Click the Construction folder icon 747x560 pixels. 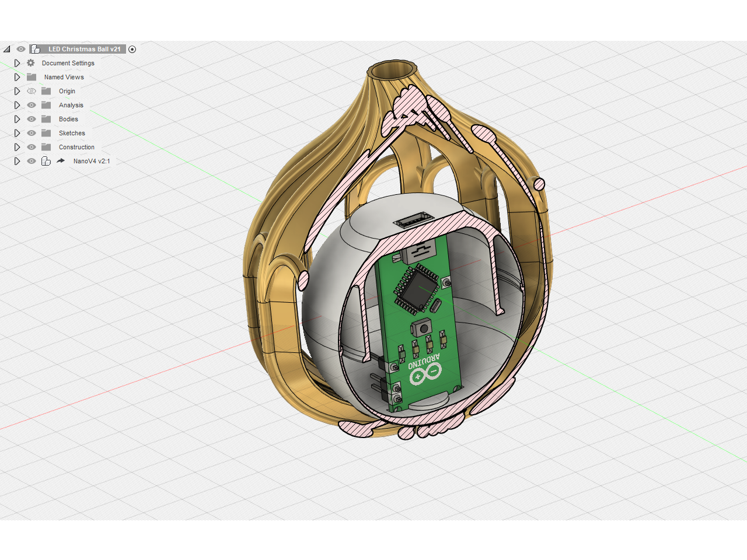click(46, 147)
